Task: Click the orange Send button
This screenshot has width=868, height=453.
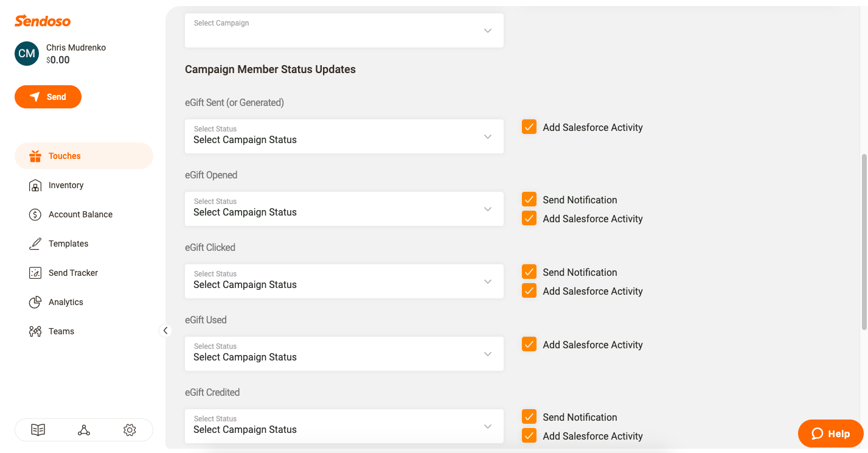Action: point(48,97)
